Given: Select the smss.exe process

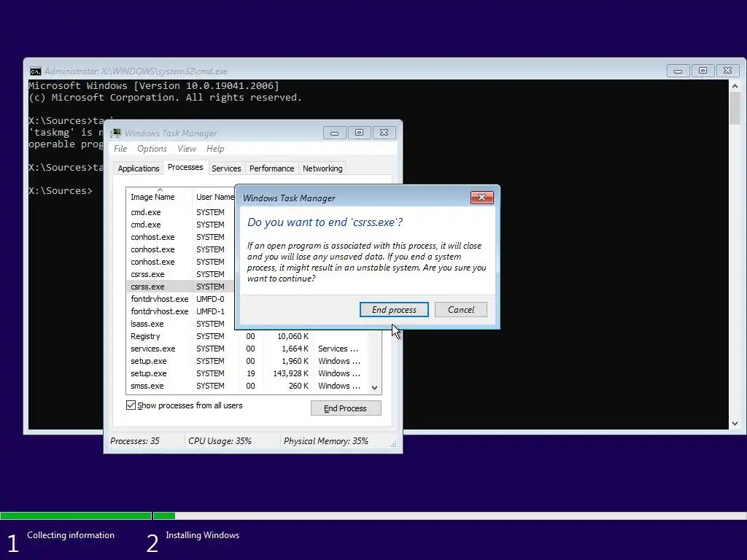Looking at the screenshot, I should point(248,386).
